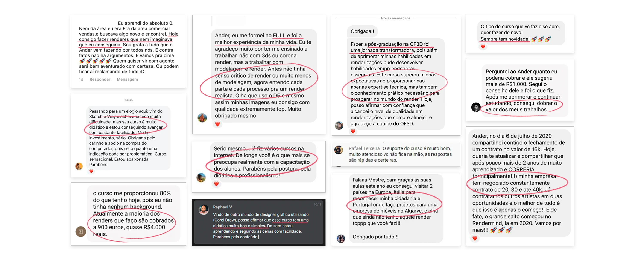
Task: Click the Novas mensagens divider label
Action: (395, 18)
